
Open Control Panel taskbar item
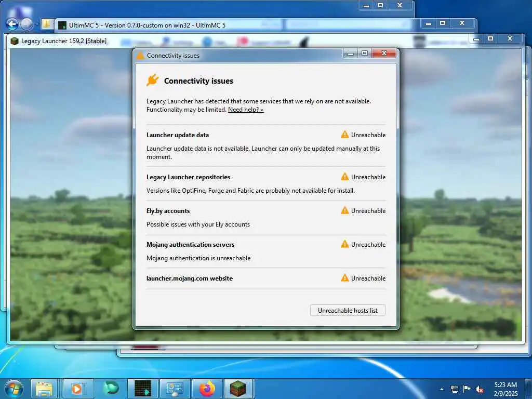(175, 389)
